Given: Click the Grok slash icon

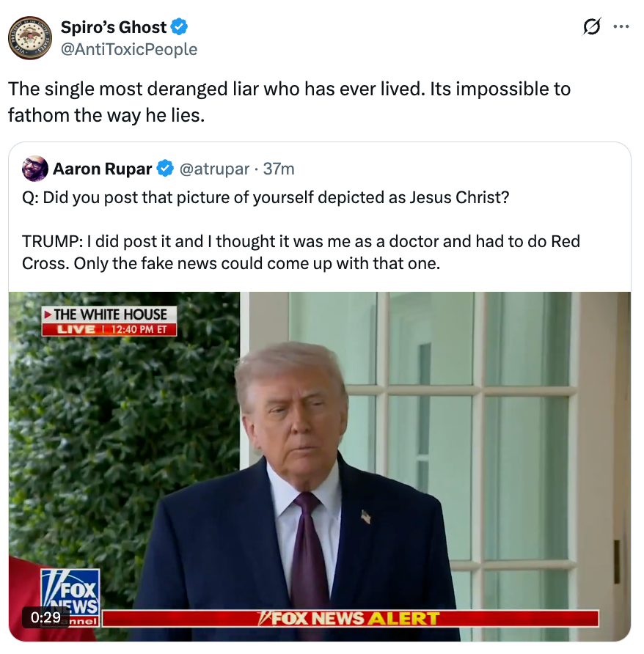Looking at the screenshot, I should coord(592,26).
